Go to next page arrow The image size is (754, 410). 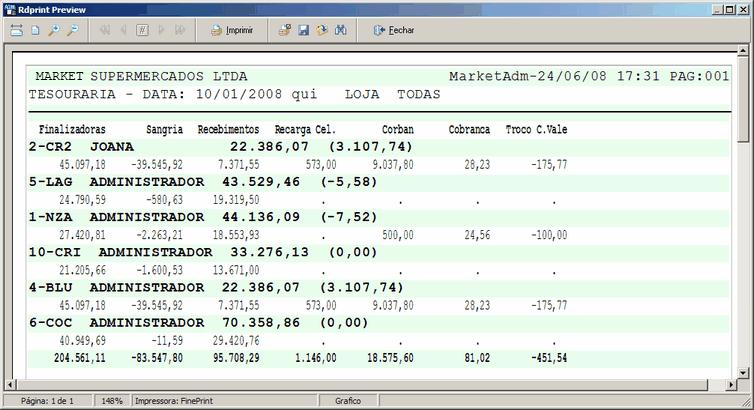(x=161, y=30)
